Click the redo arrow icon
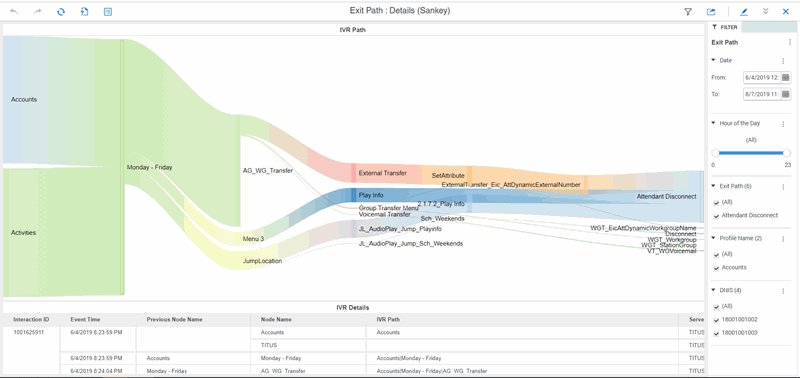 pyautogui.click(x=37, y=11)
